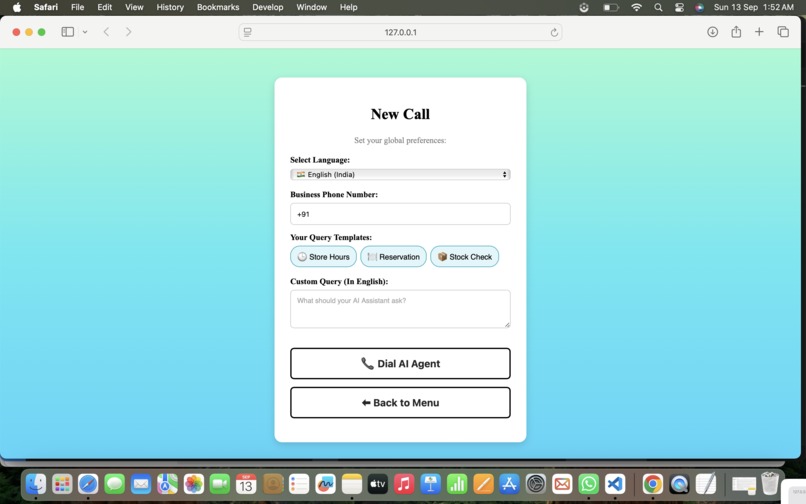Open Messages from the Dock

tap(115, 484)
